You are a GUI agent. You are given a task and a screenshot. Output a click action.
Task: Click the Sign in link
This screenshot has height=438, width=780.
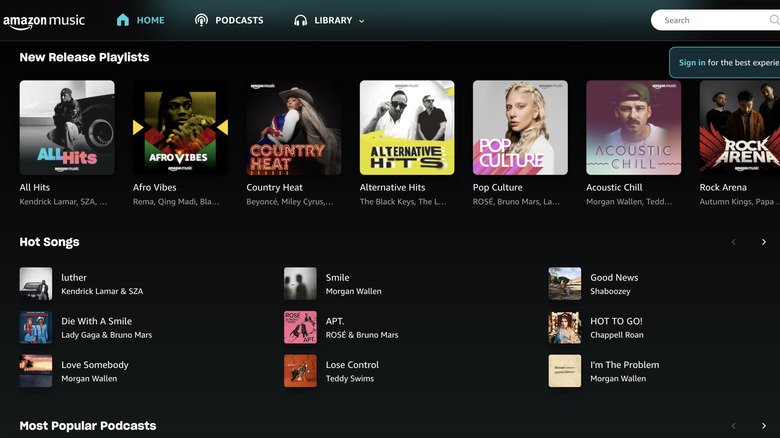click(692, 62)
